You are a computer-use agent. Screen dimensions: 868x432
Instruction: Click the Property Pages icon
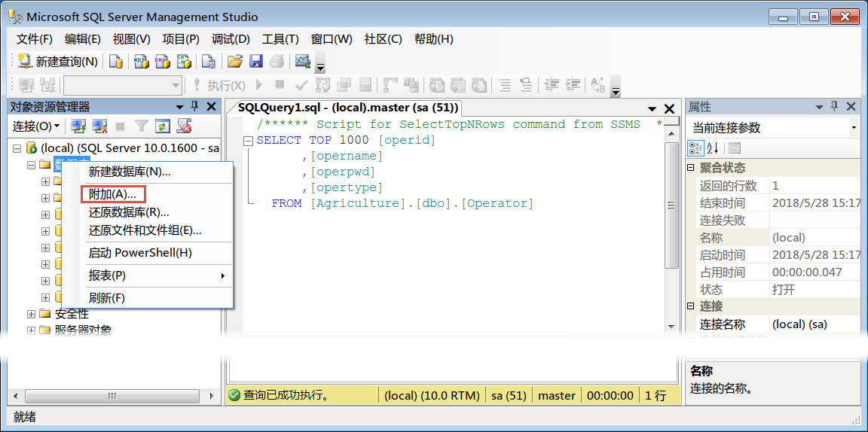click(x=734, y=148)
